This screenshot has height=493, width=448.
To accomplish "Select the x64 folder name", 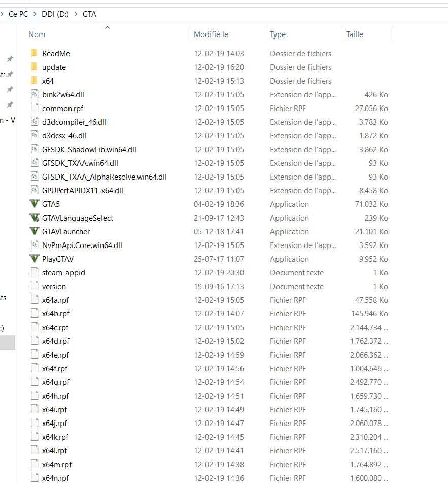I will pyautogui.click(x=48, y=81).
